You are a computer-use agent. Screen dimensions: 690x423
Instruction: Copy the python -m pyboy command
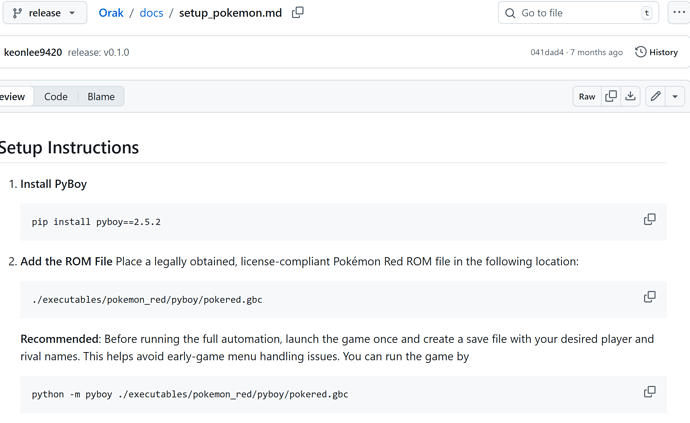(649, 392)
